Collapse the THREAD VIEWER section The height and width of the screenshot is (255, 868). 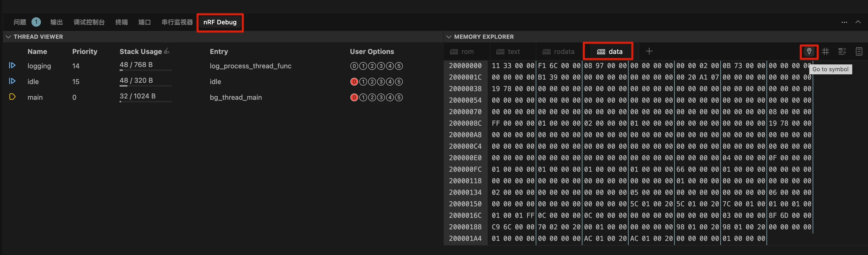coord(8,37)
